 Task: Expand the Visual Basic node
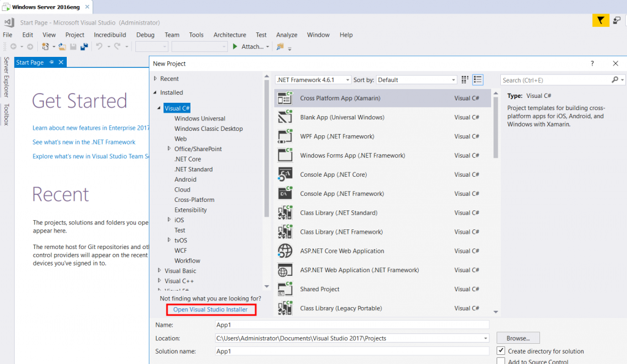[159, 270]
